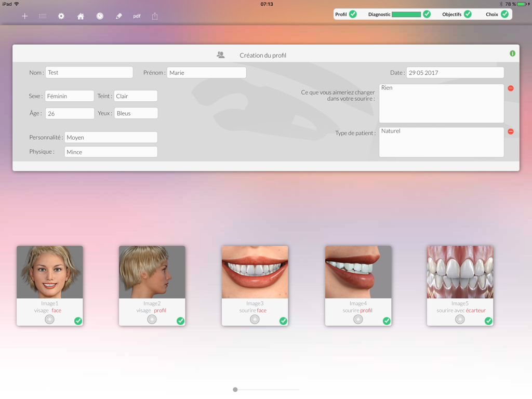This screenshot has height=399, width=532.
Task: Select the pencil annotation tool
Action: point(118,16)
